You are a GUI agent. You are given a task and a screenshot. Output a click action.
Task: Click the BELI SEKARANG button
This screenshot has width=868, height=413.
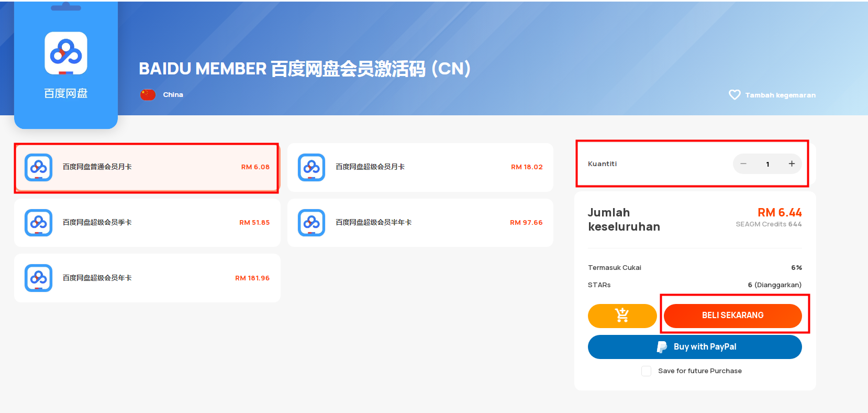tap(733, 316)
